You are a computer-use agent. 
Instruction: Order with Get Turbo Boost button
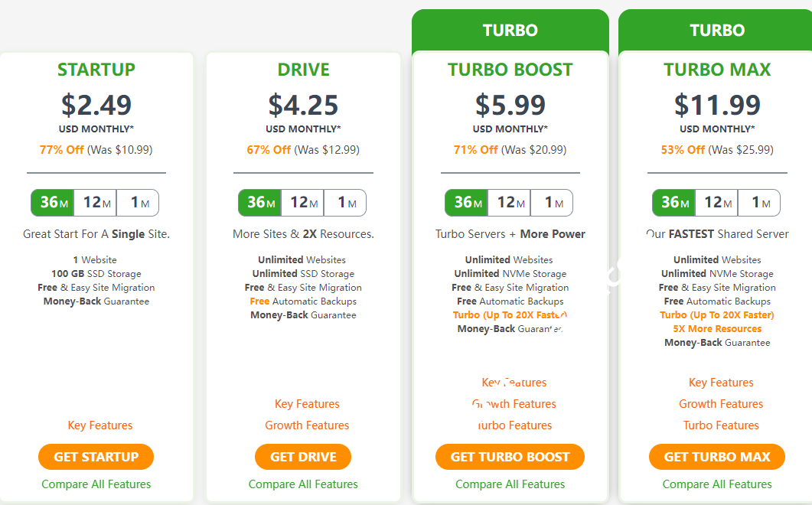pos(510,457)
